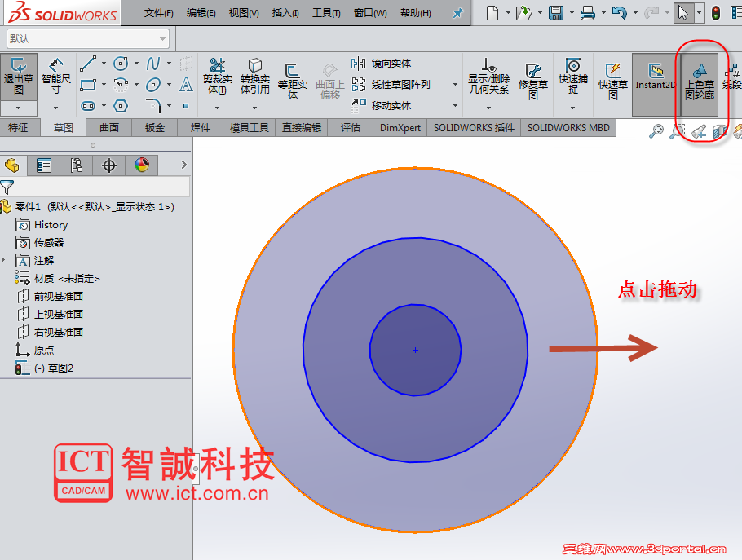Select the Arc sketch tool
Screen dimensions: 742x560
coord(121,85)
